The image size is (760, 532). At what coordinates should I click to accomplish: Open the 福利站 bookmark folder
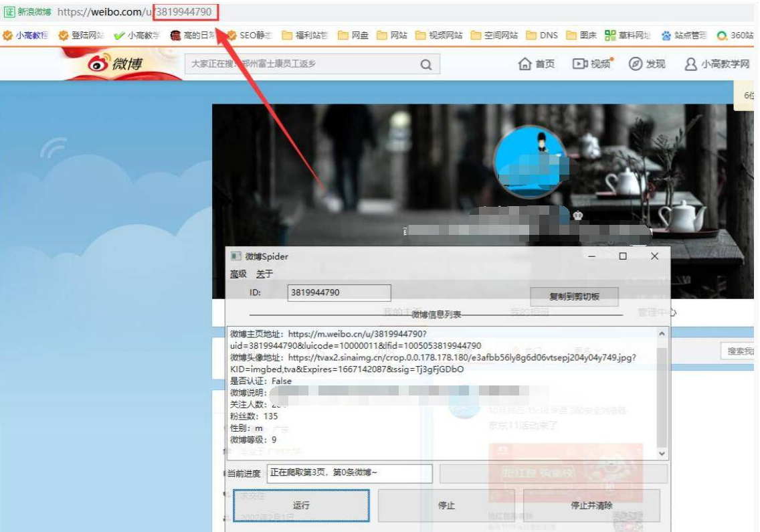tap(305, 35)
